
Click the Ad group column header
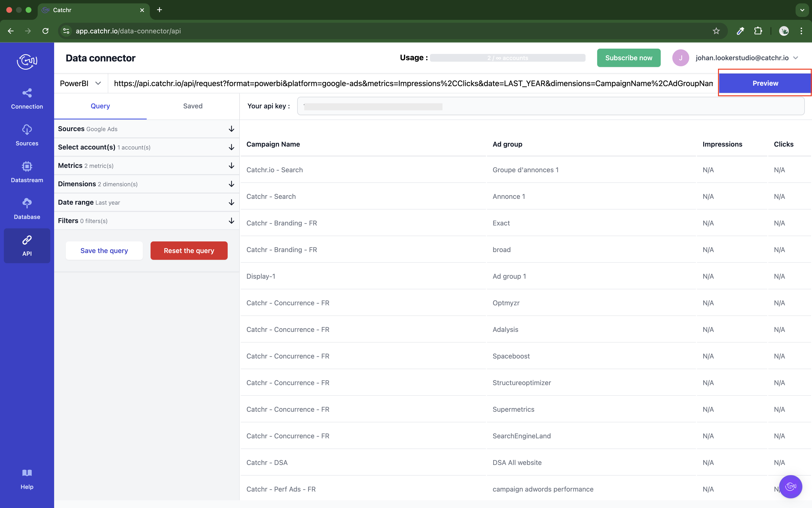(507, 144)
